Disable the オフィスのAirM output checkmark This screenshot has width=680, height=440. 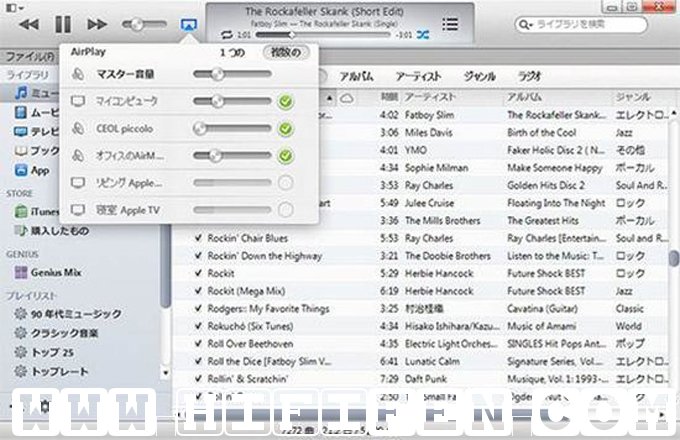(x=285, y=156)
